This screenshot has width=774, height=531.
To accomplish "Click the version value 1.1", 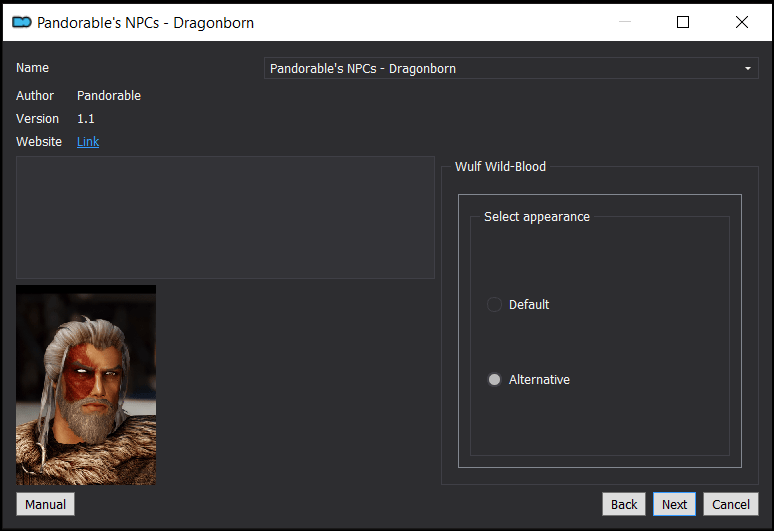I will tap(85, 119).
